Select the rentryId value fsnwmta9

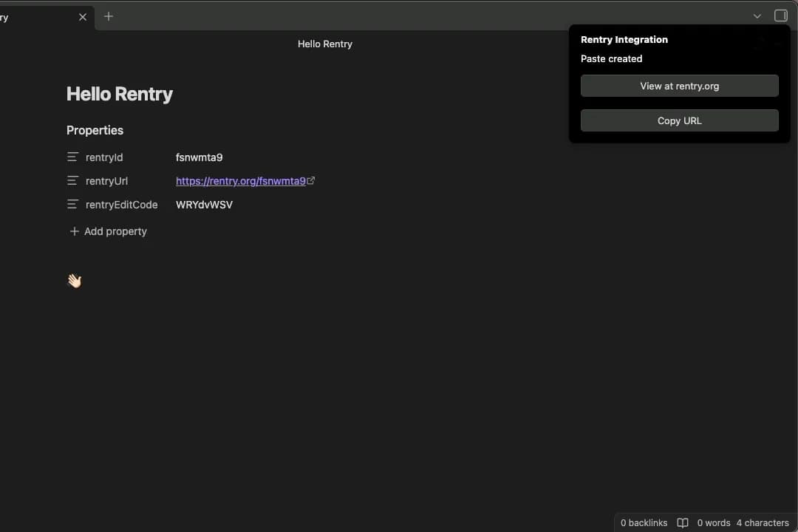pyautogui.click(x=199, y=157)
